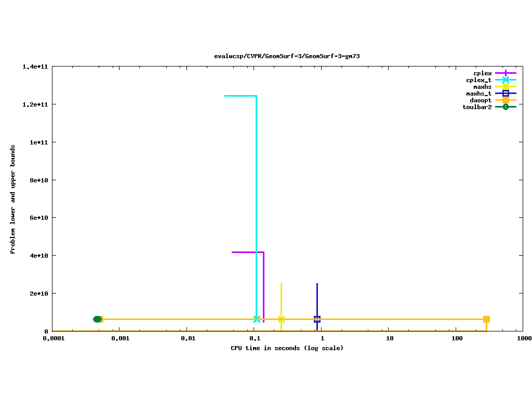
Task: Select the maxhs_t legend label
Action: point(478,94)
